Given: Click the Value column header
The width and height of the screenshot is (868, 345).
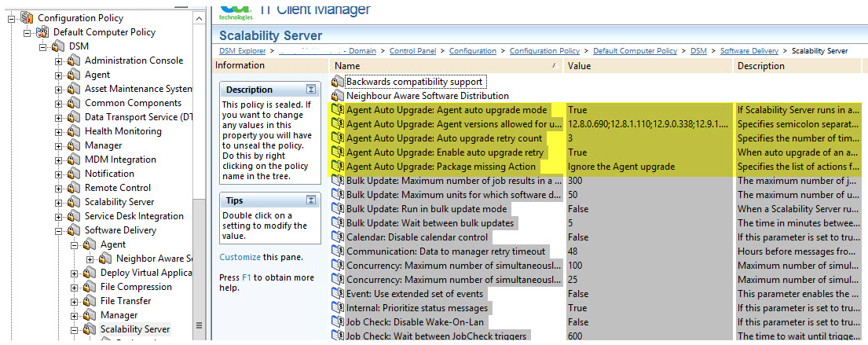Looking at the screenshot, I should pyautogui.click(x=648, y=66).
